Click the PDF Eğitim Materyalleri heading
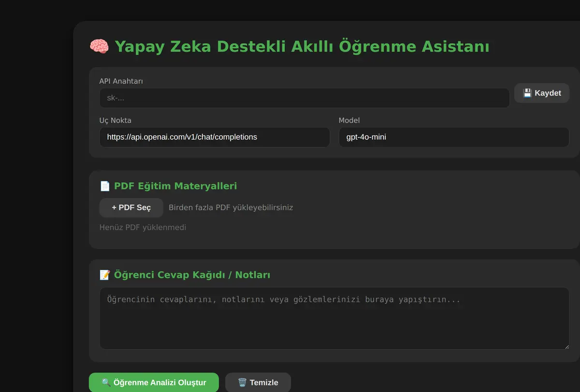This screenshot has height=392, width=580. point(175,186)
